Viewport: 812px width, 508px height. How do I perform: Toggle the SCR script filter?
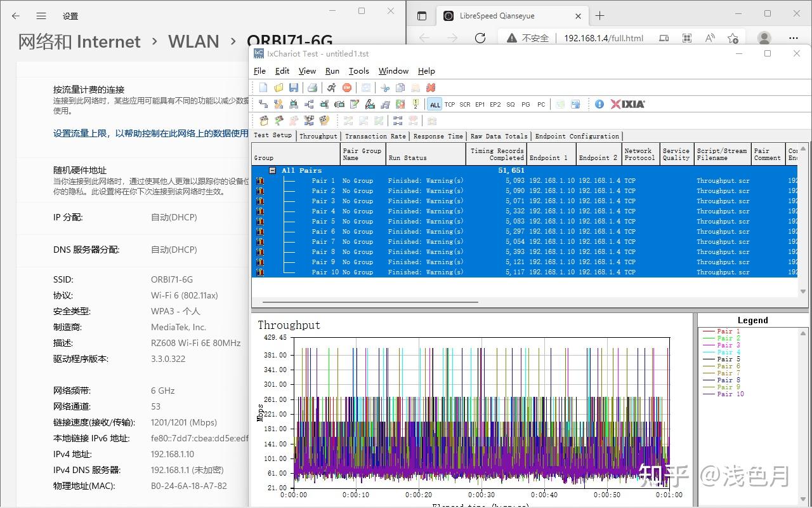click(x=464, y=104)
